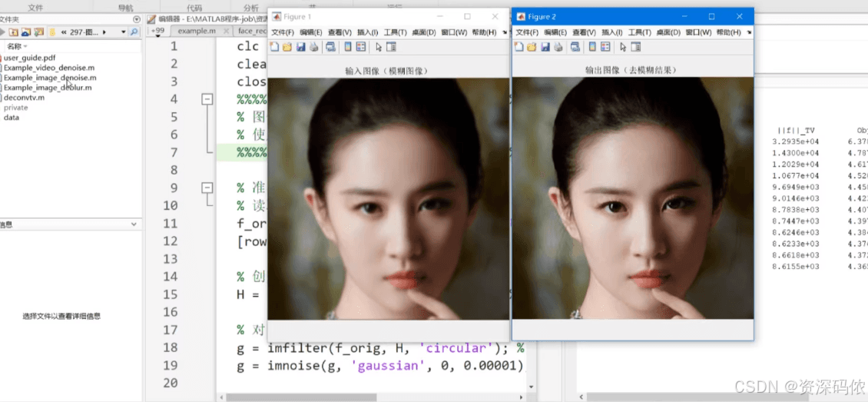
Task: Select Edit Plot arrow in Figure 2
Action: [x=623, y=47]
